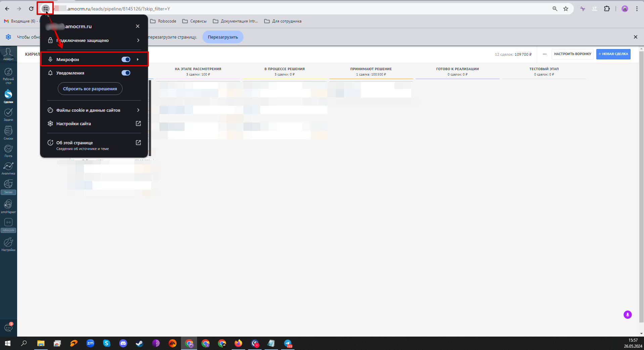The width and height of the screenshot is (644, 350).
Task: Open the Задачи icon in sidebar
Action: (8, 114)
